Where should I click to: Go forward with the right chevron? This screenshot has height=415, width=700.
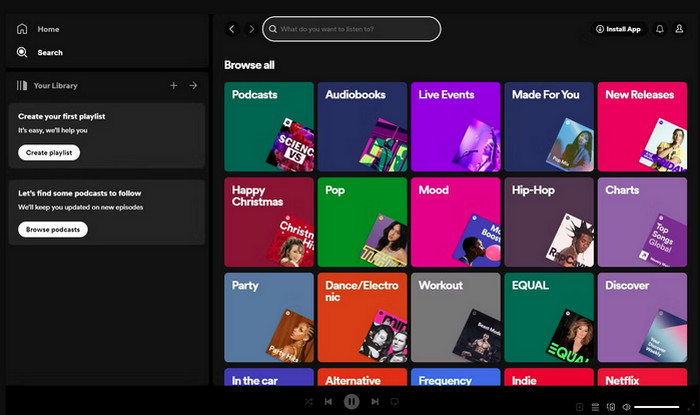251,29
